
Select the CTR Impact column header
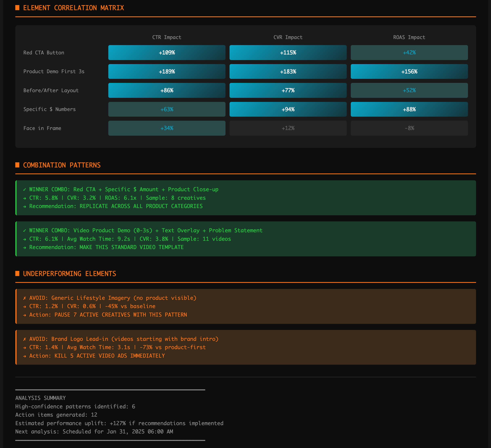click(166, 37)
